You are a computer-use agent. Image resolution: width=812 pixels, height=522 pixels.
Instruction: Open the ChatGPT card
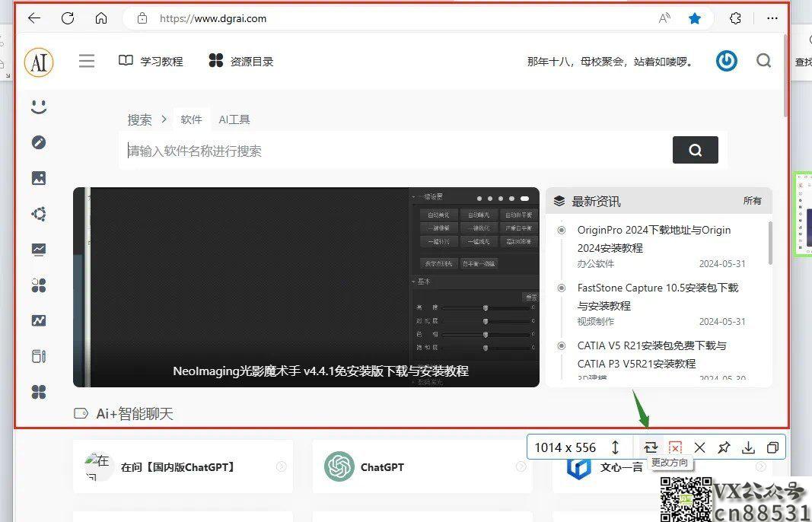tap(422, 466)
